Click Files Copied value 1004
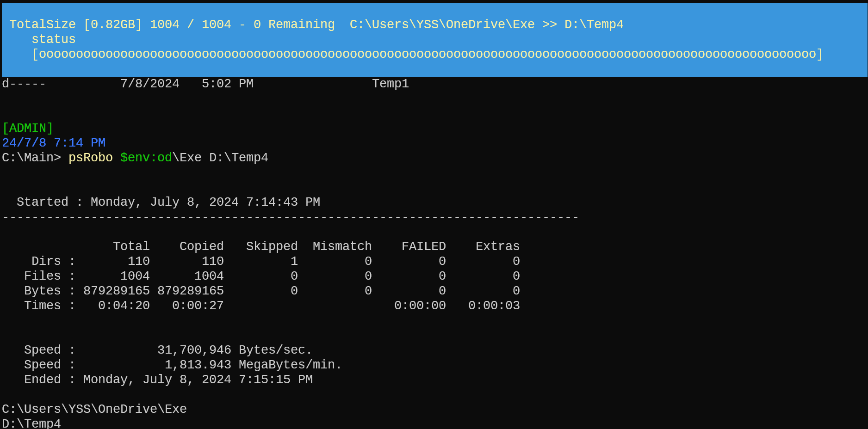This screenshot has height=429, width=868. pos(209,276)
